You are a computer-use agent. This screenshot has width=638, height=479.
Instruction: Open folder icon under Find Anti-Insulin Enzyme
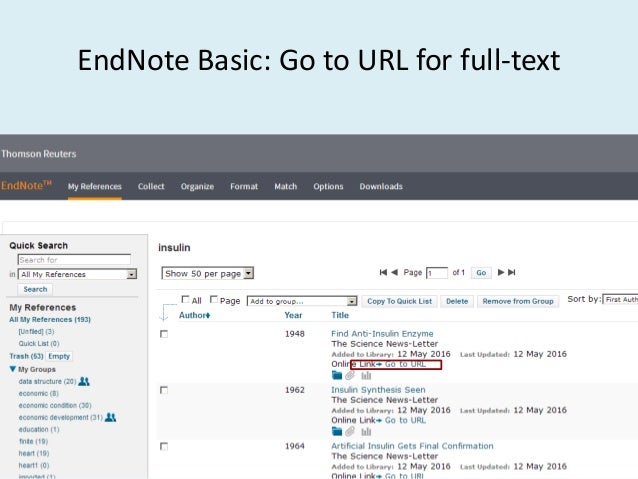tap(337, 375)
